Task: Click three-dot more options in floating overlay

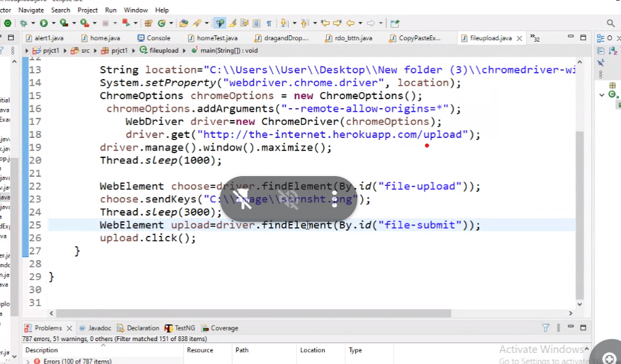Action: pyautogui.click(x=334, y=198)
